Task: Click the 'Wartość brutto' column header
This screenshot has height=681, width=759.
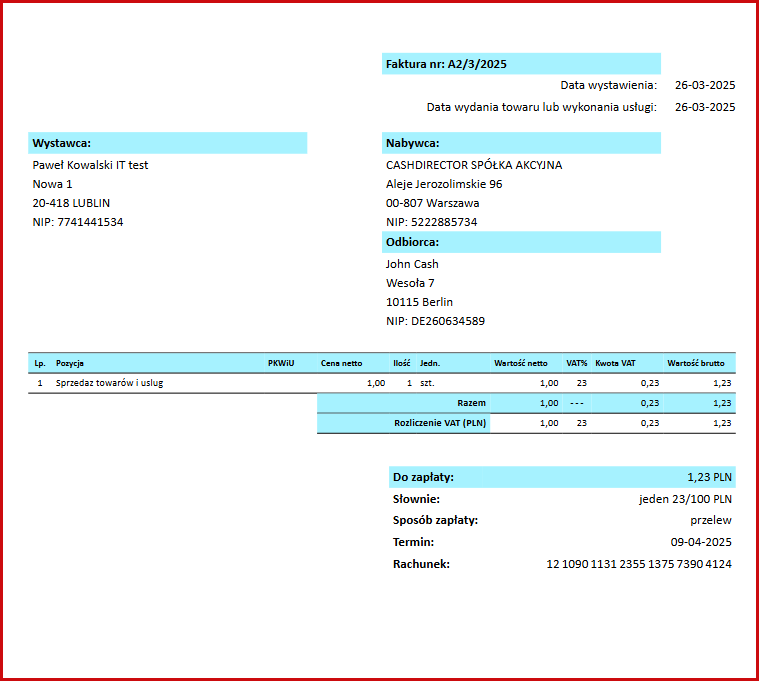Action: [696, 363]
